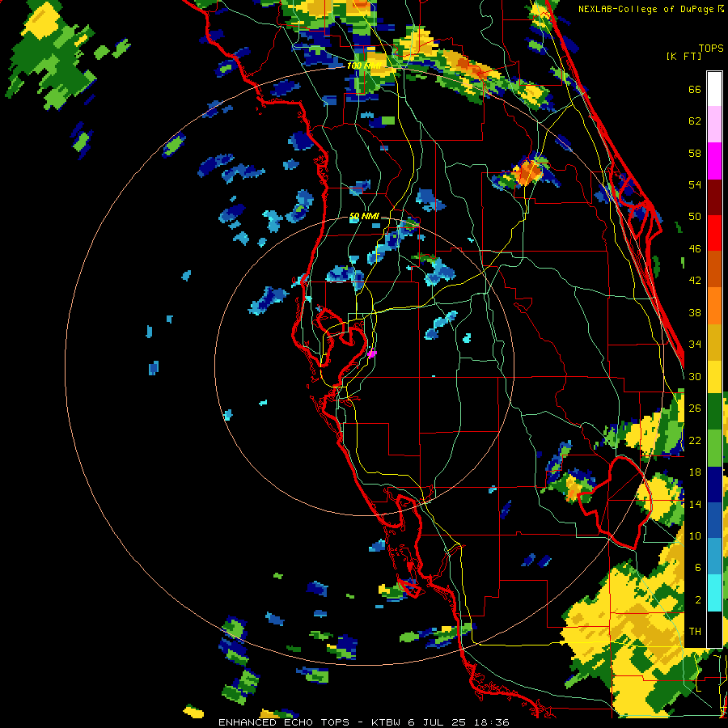Click the 62 legend value
Image resolution: width=728 pixels, height=728 pixels.
695,121
